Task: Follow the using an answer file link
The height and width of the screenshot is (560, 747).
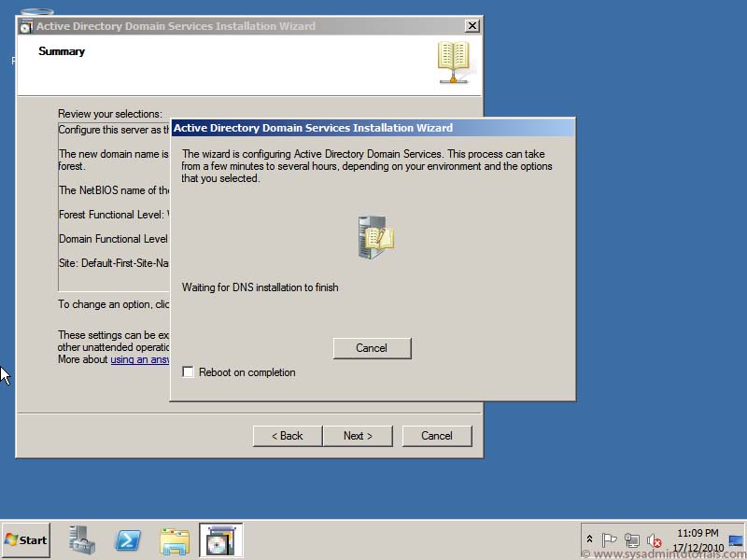Action: pos(140,359)
